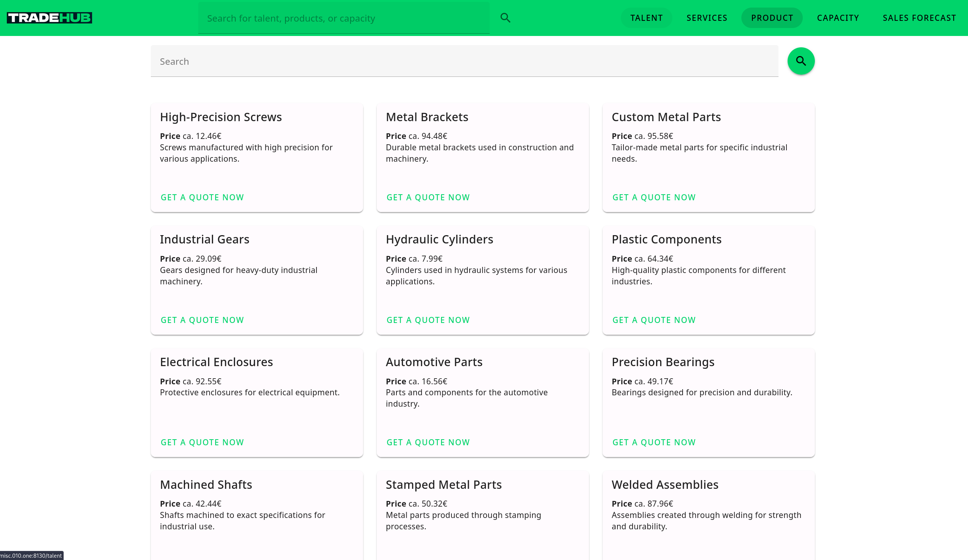Image resolution: width=968 pixels, height=560 pixels.
Task: Get a quote for High-Precision Screws
Action: click(202, 197)
